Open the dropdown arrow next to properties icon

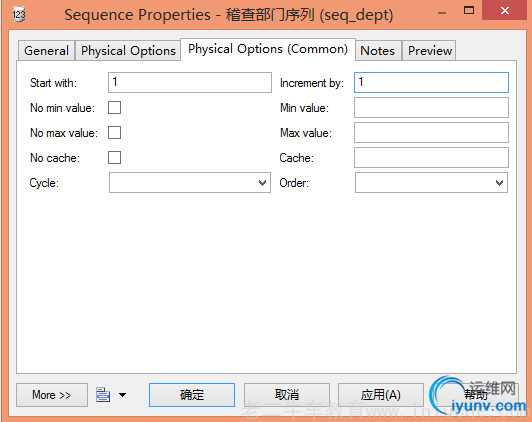tap(122, 395)
